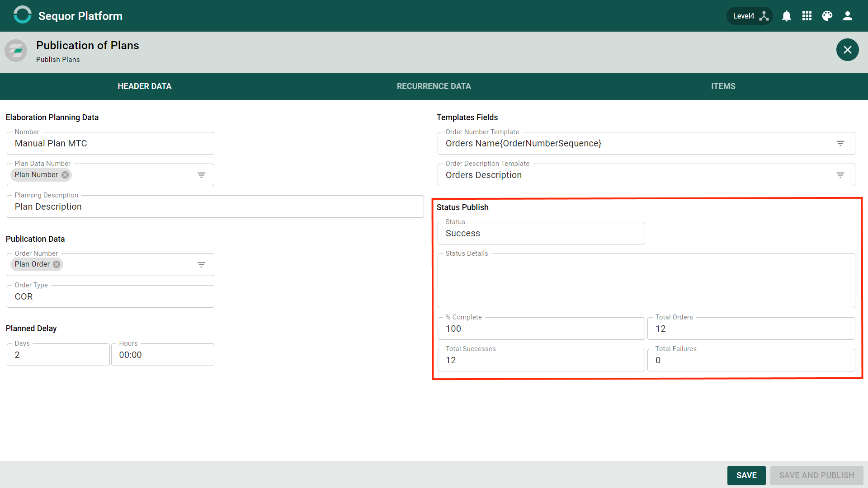Image resolution: width=868 pixels, height=488 pixels.
Task: Click the Save and Publish button
Action: [817, 475]
